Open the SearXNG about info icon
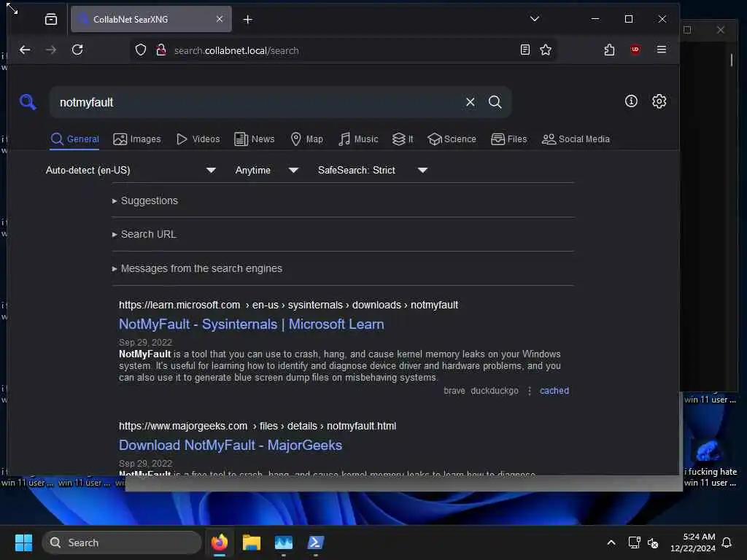 pos(631,101)
